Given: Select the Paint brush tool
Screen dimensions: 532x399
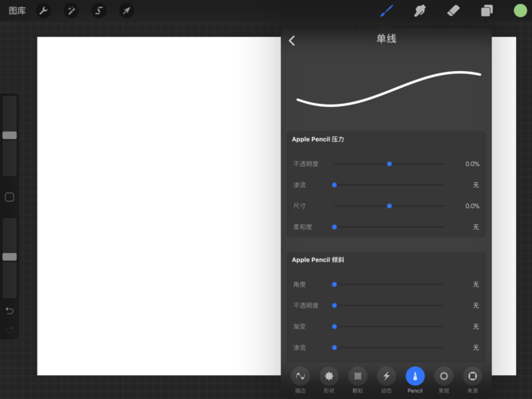Looking at the screenshot, I should pyautogui.click(x=387, y=11).
